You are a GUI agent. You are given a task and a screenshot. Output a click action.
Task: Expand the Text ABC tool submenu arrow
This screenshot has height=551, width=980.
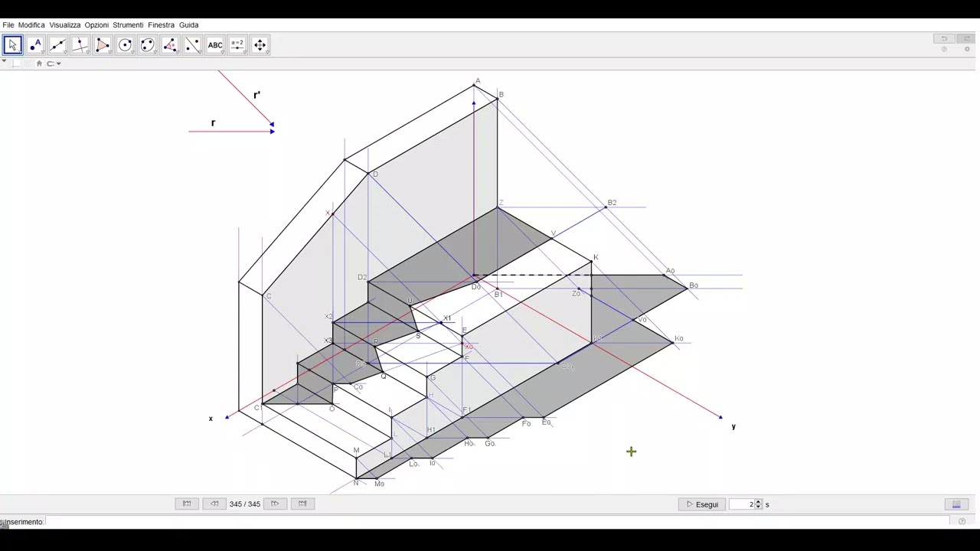coord(222,53)
